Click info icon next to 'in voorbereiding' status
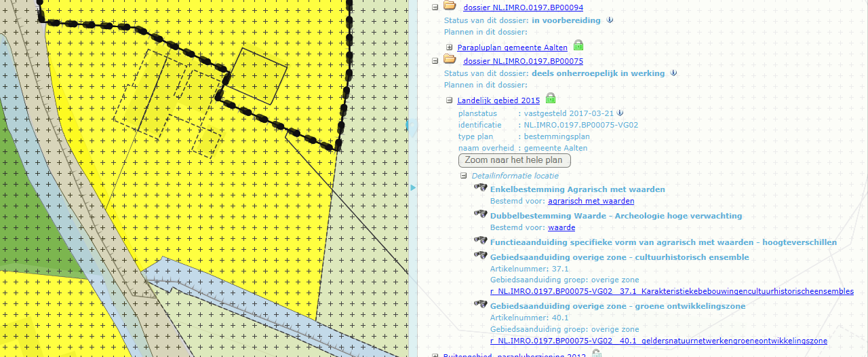This screenshot has height=357, width=868. 610,20
